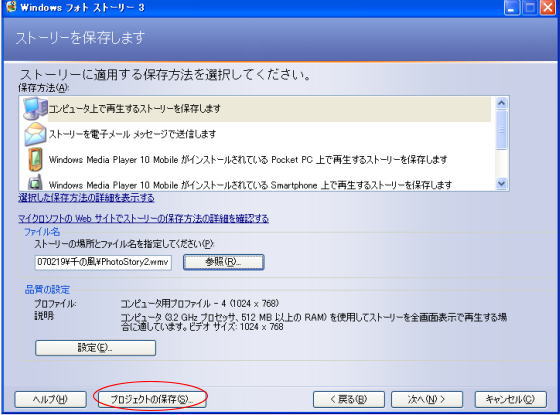Click the Smartphone device icon
This screenshot has height=415, width=560.
pyautogui.click(x=35, y=182)
